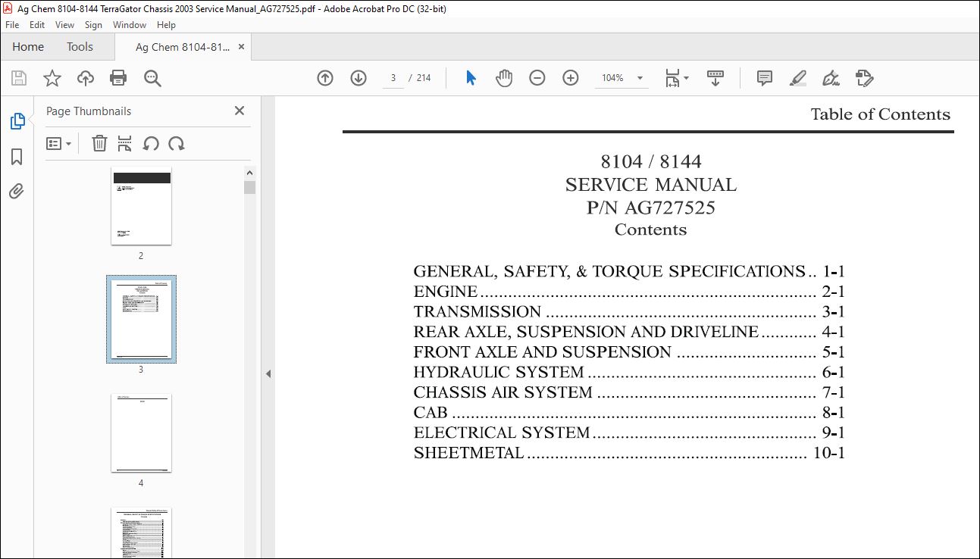Zoom in with the plus circle button
Viewport: 980px width, 559px height.
coord(571,78)
